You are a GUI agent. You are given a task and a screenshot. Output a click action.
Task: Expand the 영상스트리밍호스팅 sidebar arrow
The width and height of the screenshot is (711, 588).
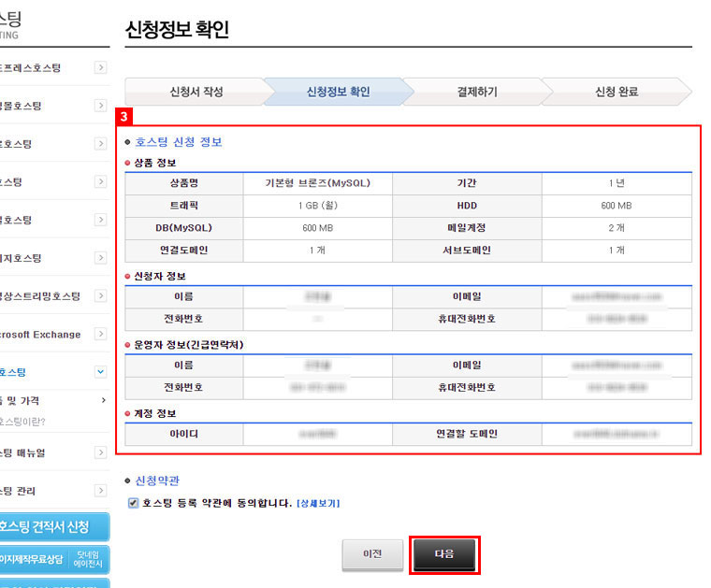click(100, 296)
